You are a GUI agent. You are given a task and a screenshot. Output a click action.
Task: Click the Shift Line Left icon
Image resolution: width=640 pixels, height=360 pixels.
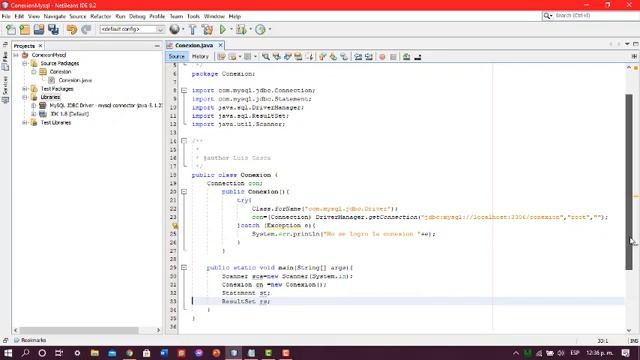358,57
